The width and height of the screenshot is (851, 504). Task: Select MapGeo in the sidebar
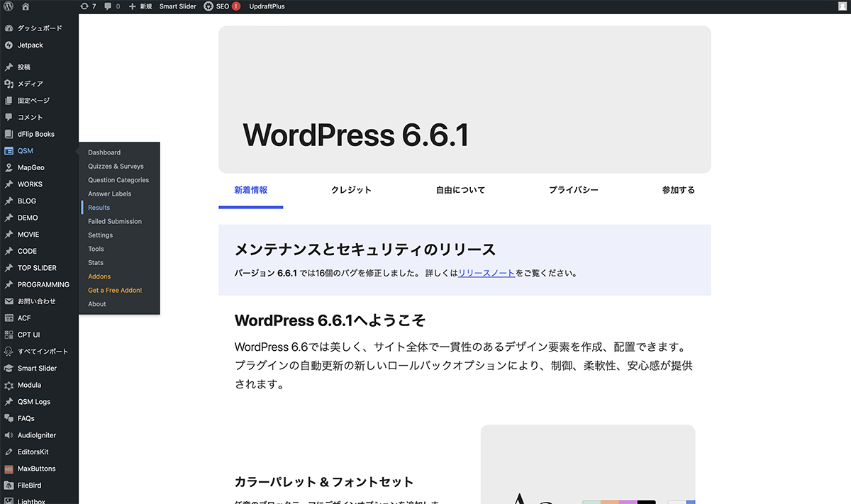click(x=30, y=168)
